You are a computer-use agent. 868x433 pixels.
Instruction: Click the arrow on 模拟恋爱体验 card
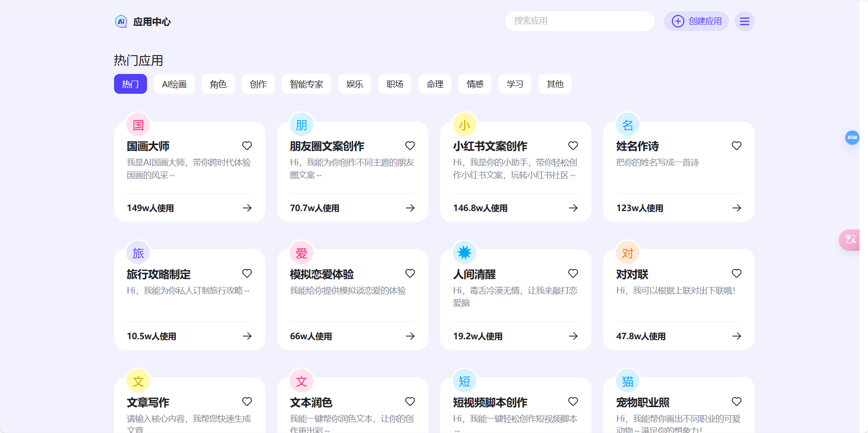pos(410,336)
